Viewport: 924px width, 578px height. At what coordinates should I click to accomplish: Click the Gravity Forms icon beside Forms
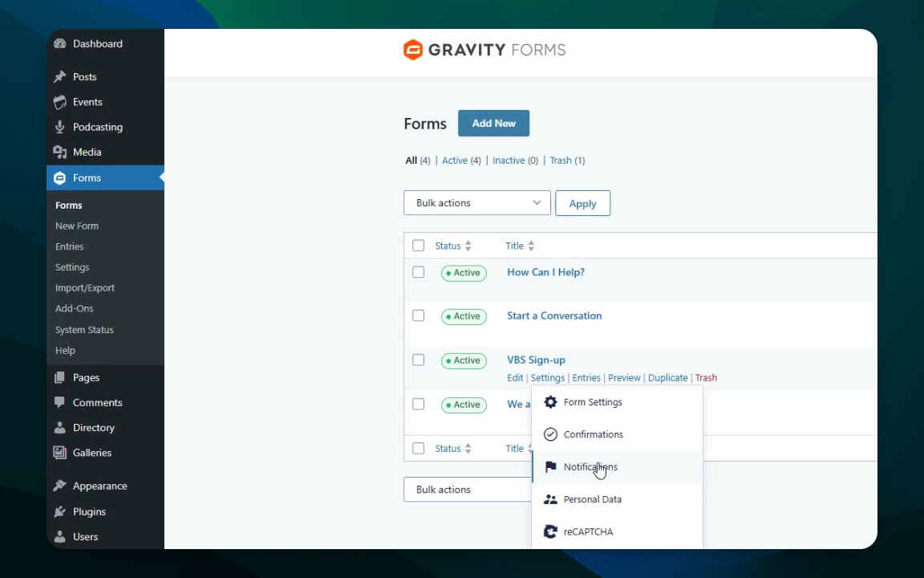[x=59, y=178]
